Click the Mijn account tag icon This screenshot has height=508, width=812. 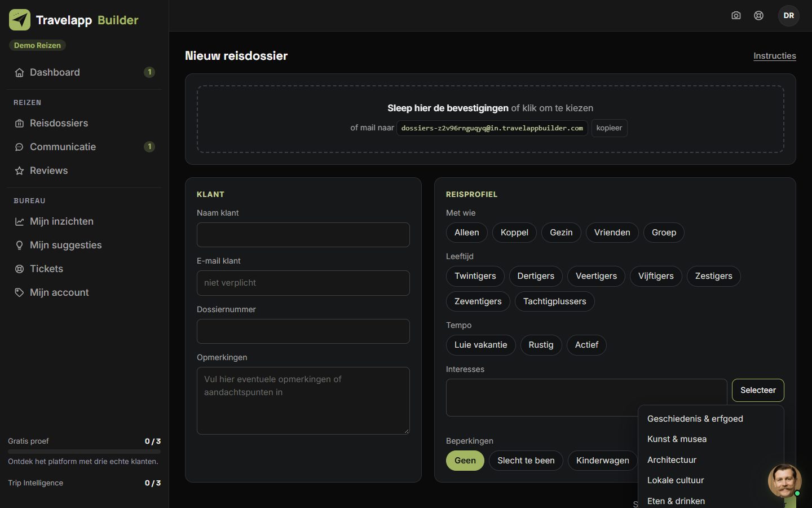(19, 292)
